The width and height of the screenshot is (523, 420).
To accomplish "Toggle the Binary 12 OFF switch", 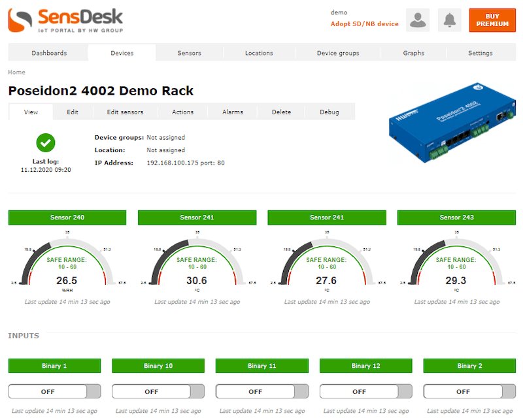I will coord(365,391).
